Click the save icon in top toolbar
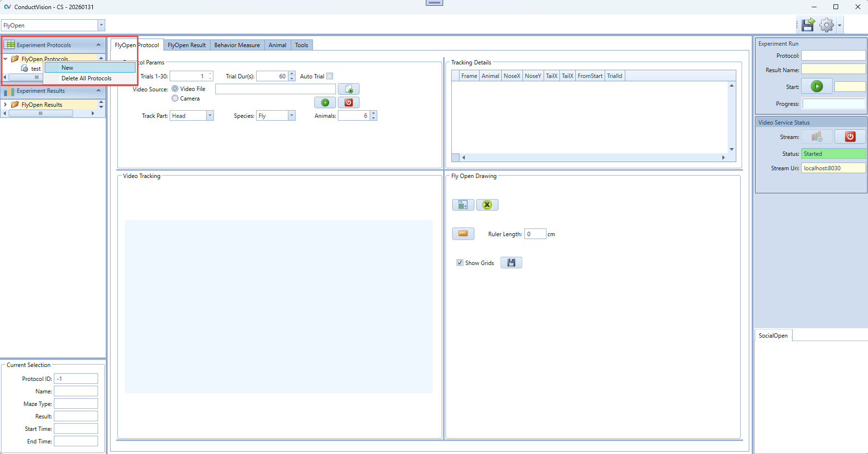This screenshot has height=454, width=868. pos(808,25)
